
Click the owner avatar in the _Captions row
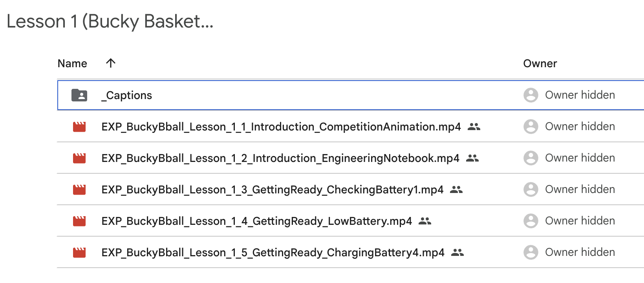(x=531, y=95)
